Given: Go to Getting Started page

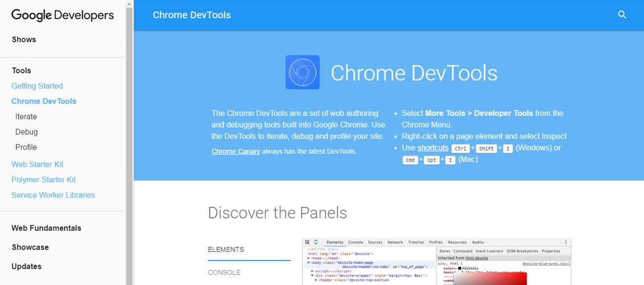Looking at the screenshot, I should point(37,86).
